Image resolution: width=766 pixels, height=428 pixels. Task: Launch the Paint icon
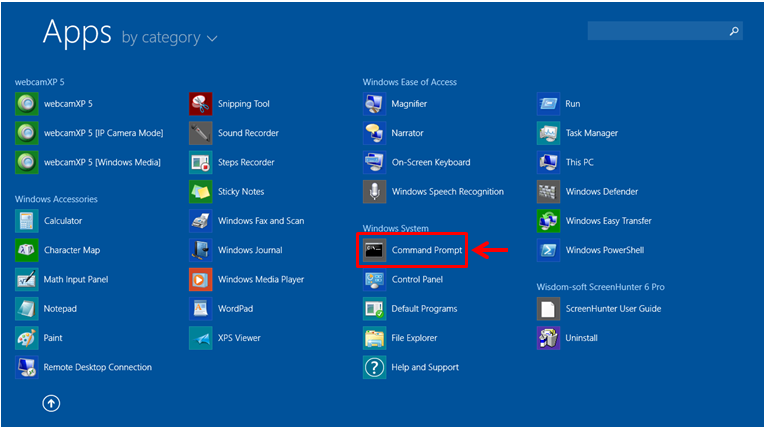click(x=27, y=338)
